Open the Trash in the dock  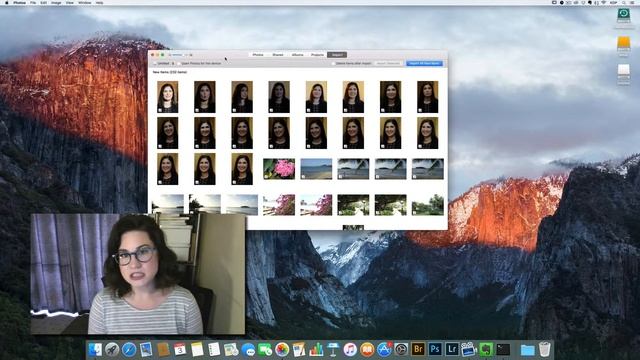pos(545,350)
